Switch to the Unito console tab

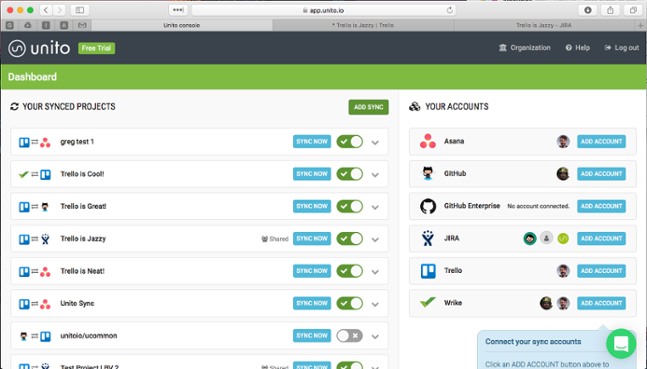tap(182, 25)
